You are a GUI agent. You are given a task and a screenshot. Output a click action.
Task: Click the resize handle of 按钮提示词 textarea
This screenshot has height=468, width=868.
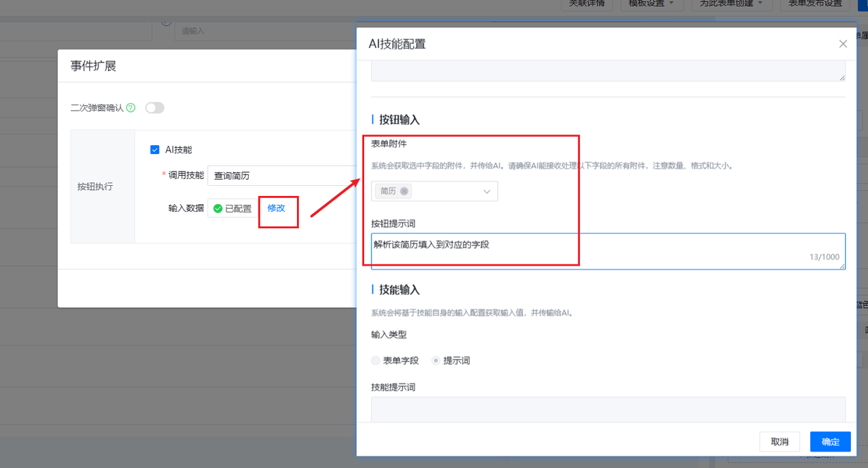point(842,267)
